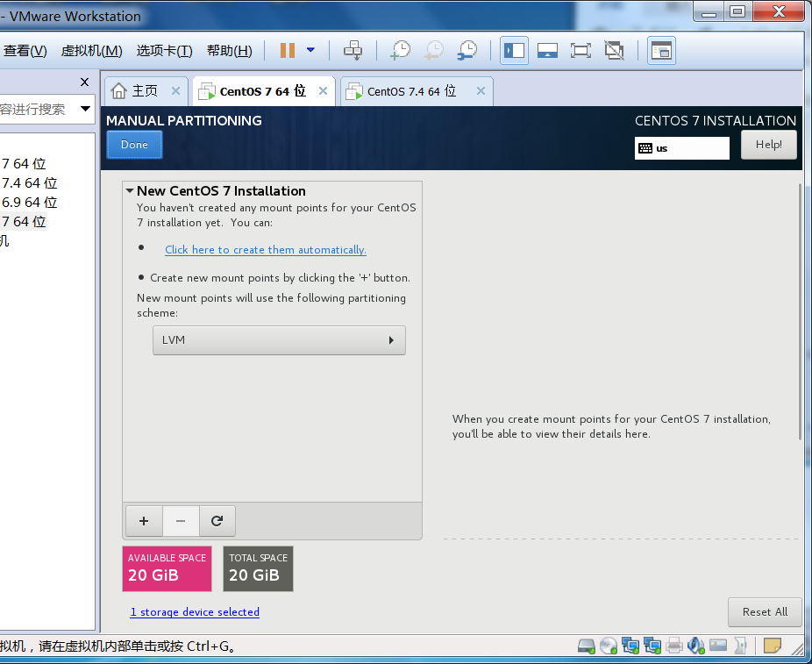Click the AVAILABLE SPACE 20 GiB box
This screenshot has height=664, width=812.
[167, 568]
